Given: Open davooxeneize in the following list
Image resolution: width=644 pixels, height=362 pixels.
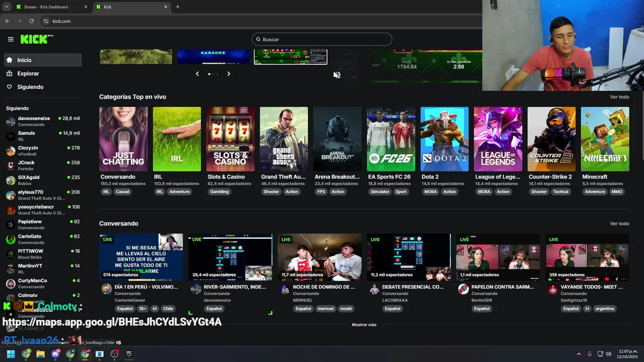Looking at the screenshot, I should 43,121.
